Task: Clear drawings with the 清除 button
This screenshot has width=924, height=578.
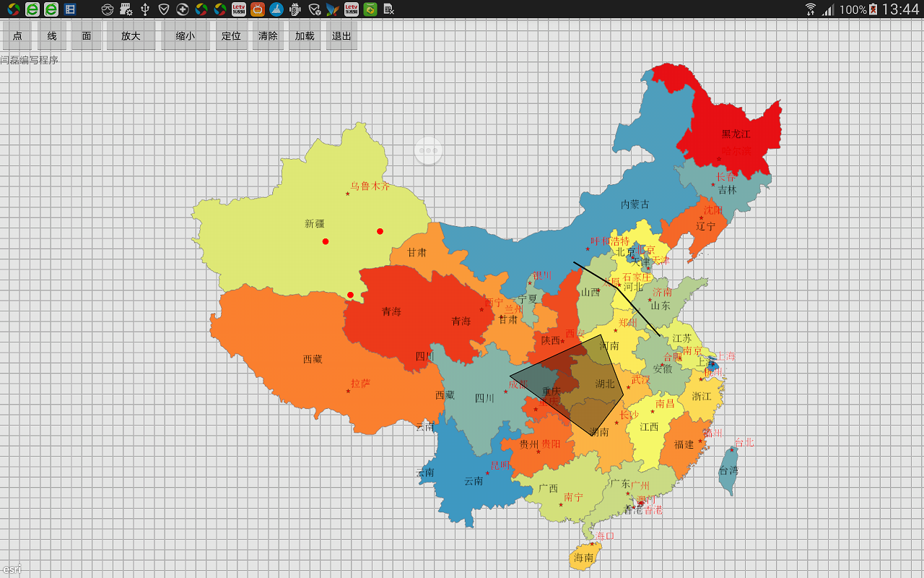Action: [268, 35]
